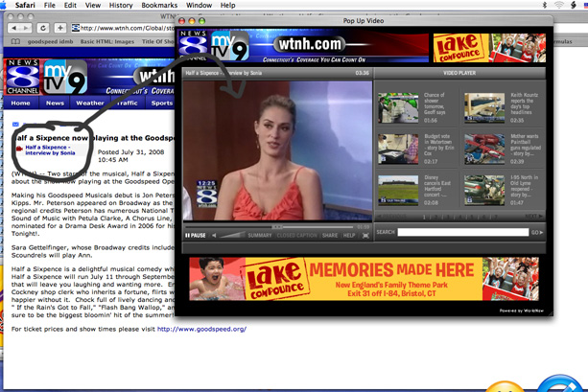
Task: Play the 'I-95 North in Old Lyme' thumbnail
Action: pos(484,189)
